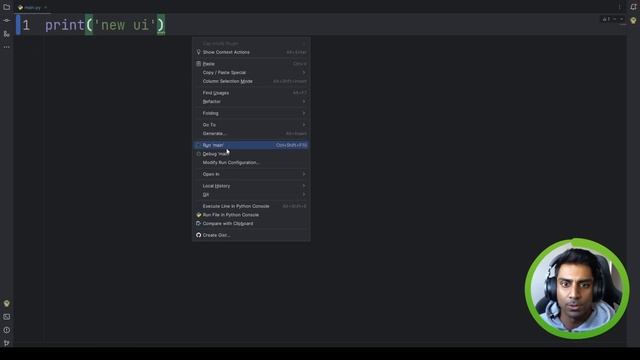
Task: Click the yellow plugin icon in right sidebar
Action: [x=633, y=20]
